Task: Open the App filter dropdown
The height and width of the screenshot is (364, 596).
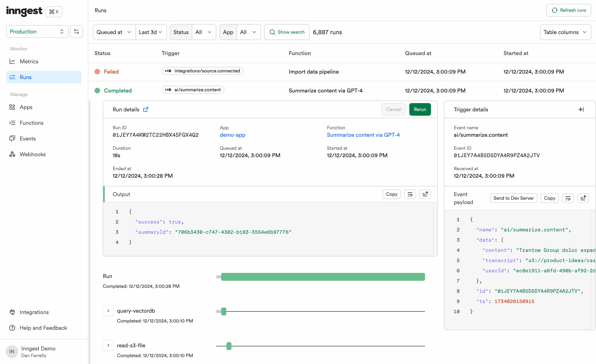Action: click(x=248, y=31)
